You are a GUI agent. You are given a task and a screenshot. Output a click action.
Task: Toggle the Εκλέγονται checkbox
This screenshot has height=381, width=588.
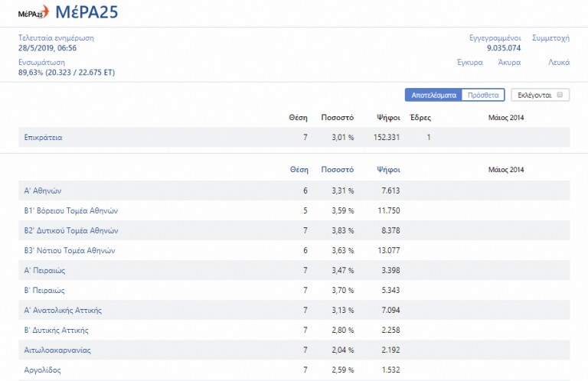pos(560,95)
